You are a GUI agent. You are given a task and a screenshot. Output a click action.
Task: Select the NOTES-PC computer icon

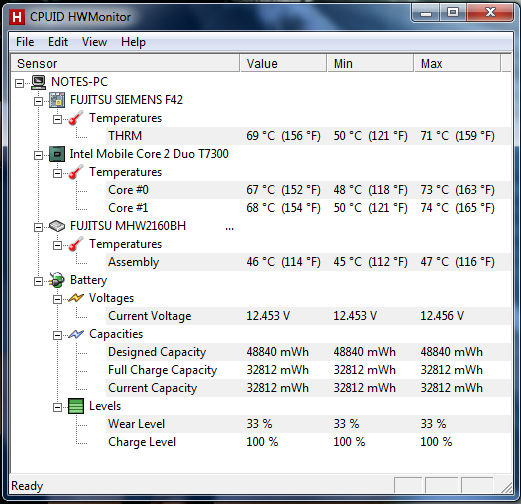pyautogui.click(x=38, y=82)
